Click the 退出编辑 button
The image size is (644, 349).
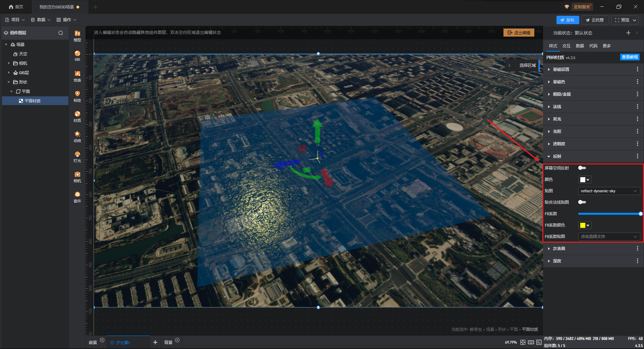coord(519,33)
